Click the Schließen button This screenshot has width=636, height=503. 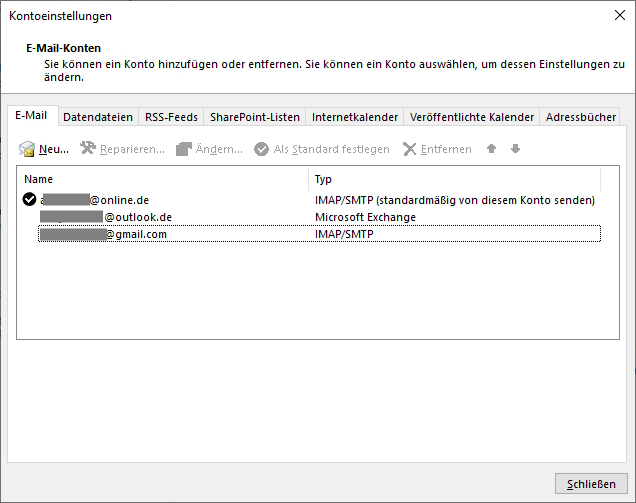(x=591, y=484)
